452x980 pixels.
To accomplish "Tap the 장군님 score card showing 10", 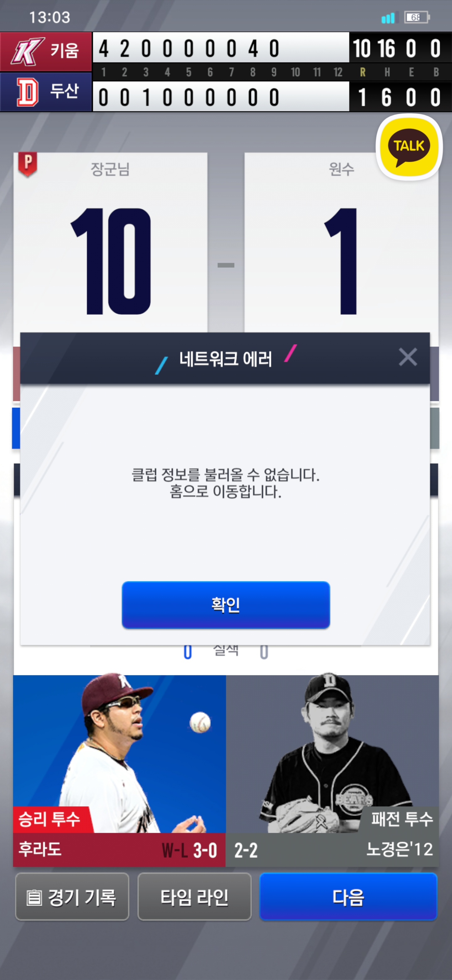I will pyautogui.click(x=110, y=243).
